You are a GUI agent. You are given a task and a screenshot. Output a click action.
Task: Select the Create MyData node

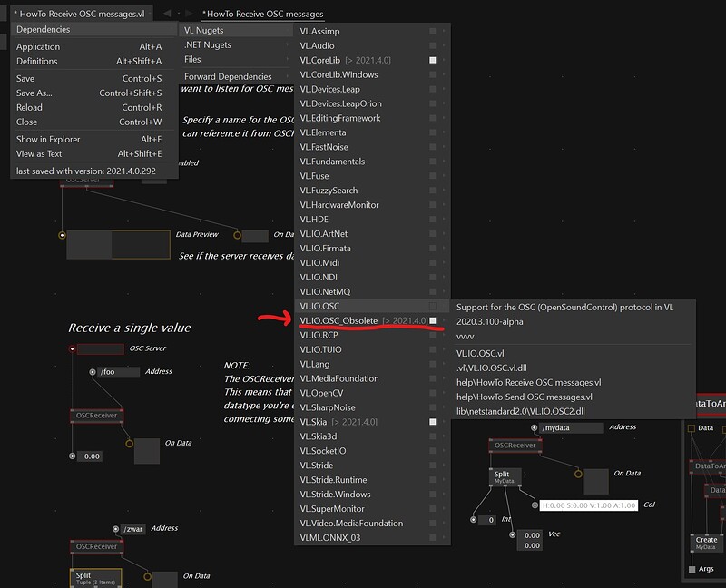(706, 543)
